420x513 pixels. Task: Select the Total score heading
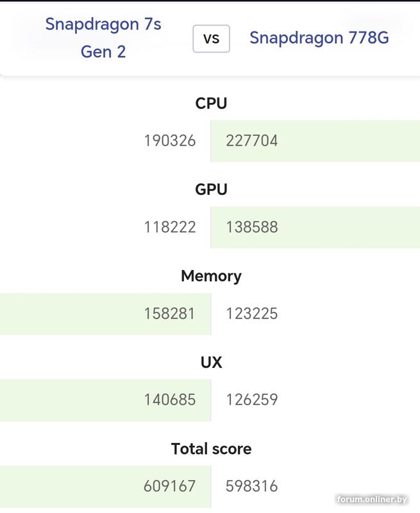tap(211, 449)
